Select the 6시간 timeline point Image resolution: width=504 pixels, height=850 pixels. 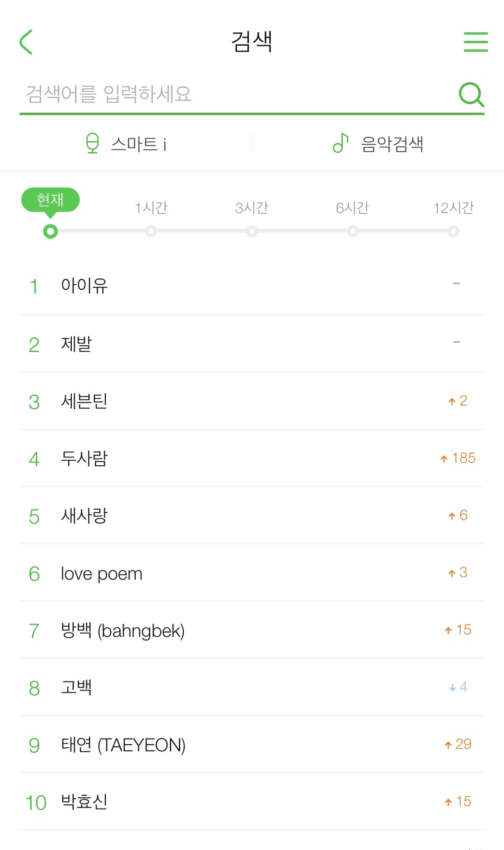(x=352, y=231)
